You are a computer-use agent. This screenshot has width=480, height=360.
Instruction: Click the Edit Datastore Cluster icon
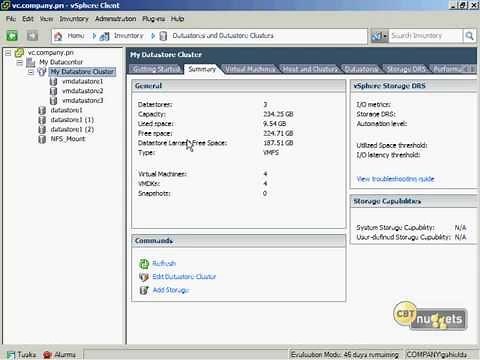click(x=144, y=277)
